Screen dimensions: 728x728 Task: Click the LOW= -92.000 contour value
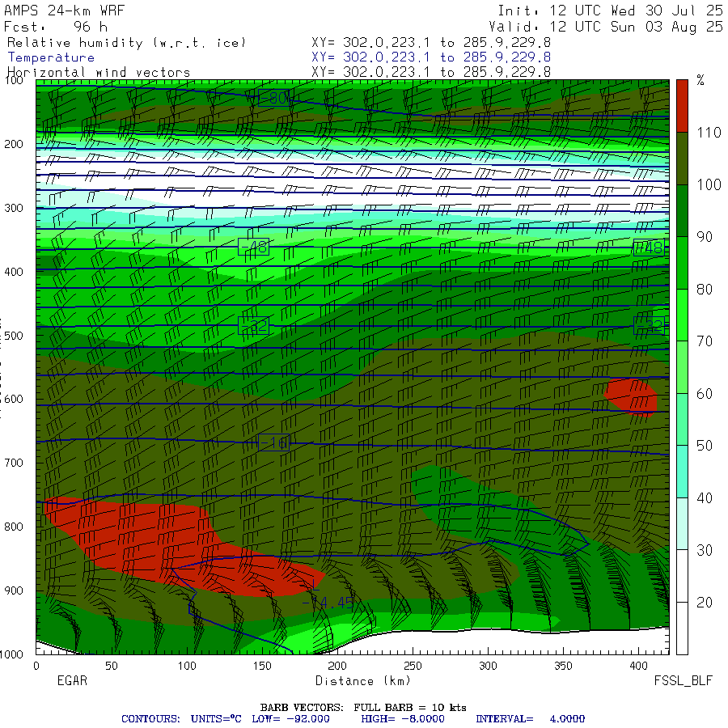click(x=290, y=719)
